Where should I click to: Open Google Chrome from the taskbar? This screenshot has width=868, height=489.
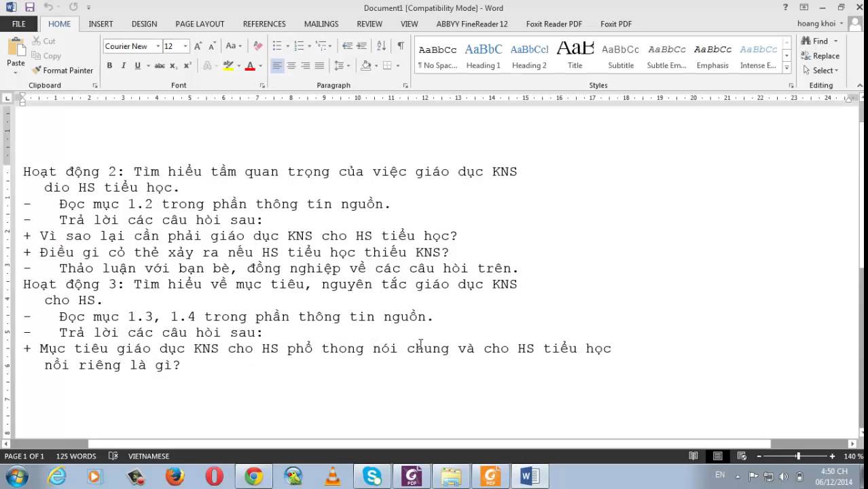click(254, 477)
